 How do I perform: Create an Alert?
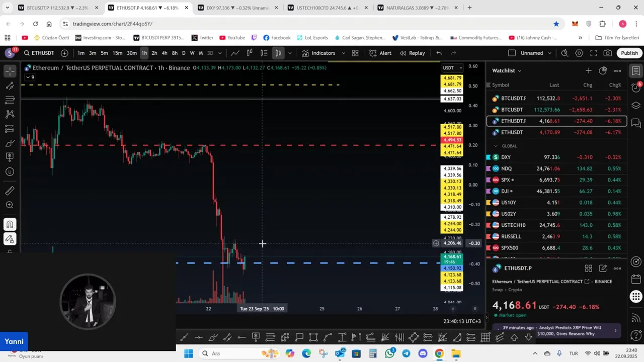[x=380, y=53]
